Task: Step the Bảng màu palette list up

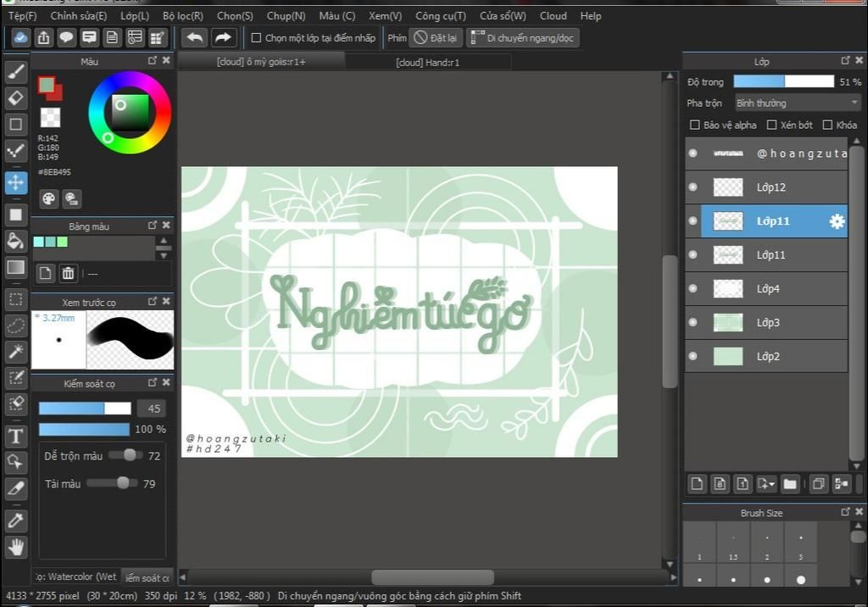Action: (164, 241)
